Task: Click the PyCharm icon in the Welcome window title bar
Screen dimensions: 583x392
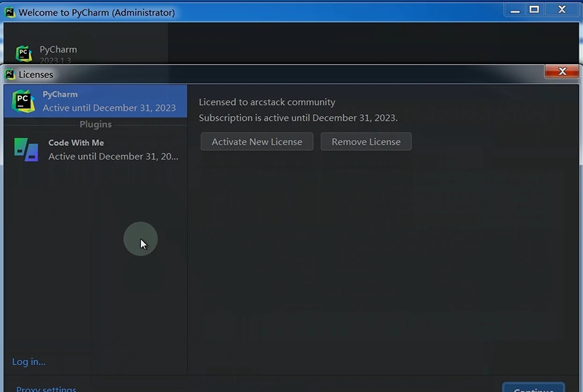Action: (9, 12)
